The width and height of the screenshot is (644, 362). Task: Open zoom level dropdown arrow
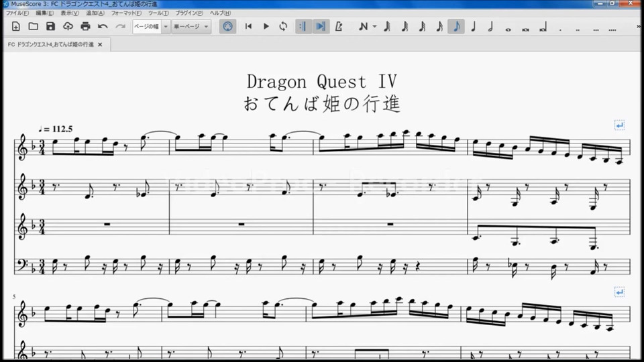tap(166, 27)
